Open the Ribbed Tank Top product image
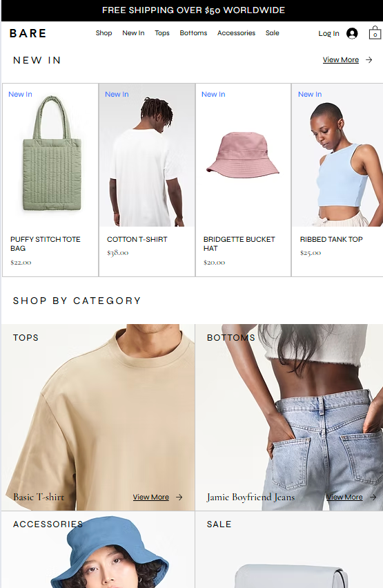Viewport: 383px width, 588px height. [337, 155]
